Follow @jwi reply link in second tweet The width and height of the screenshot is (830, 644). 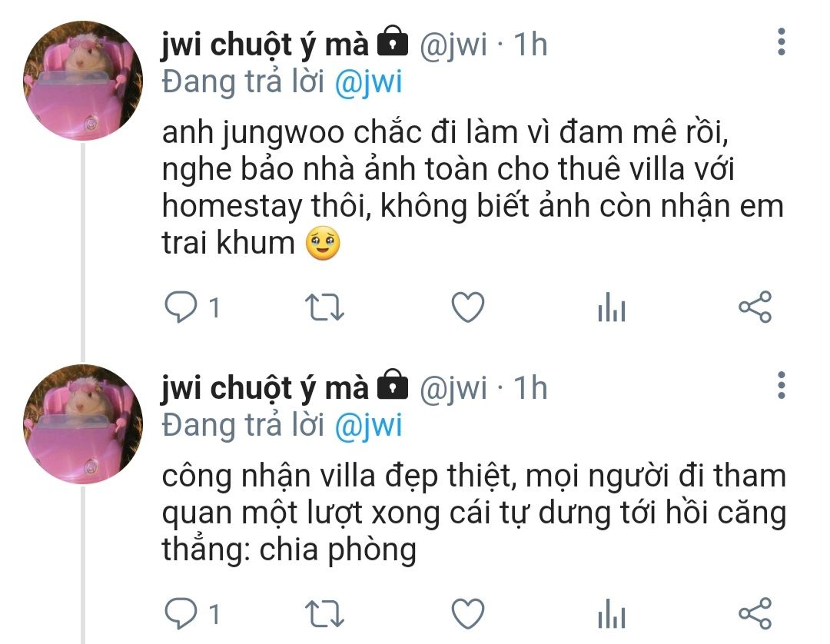(x=368, y=426)
